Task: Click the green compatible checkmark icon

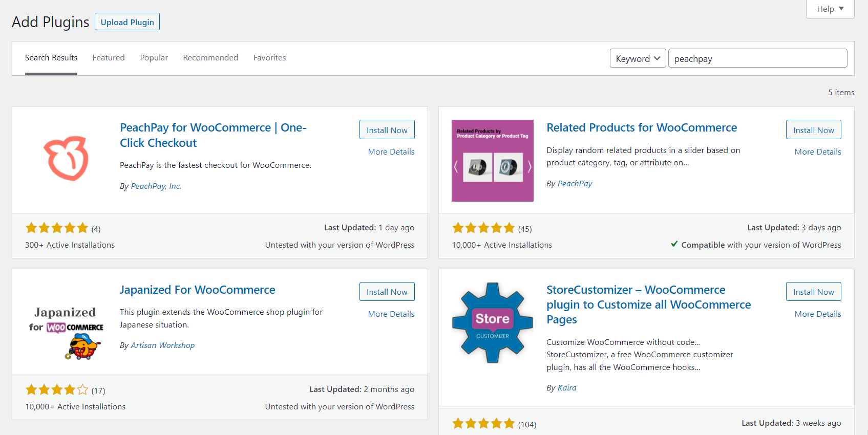Action: [x=674, y=244]
